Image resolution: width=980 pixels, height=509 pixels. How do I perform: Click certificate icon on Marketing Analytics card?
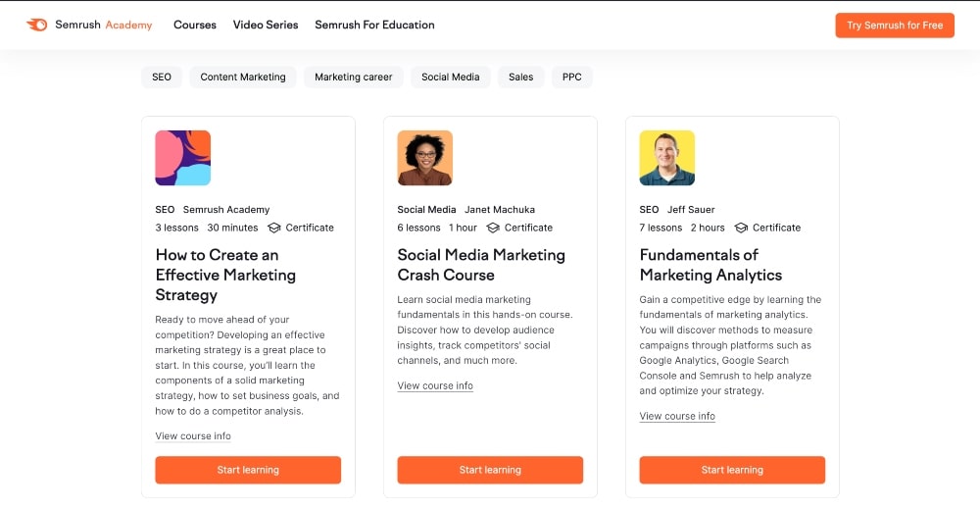pos(742,228)
